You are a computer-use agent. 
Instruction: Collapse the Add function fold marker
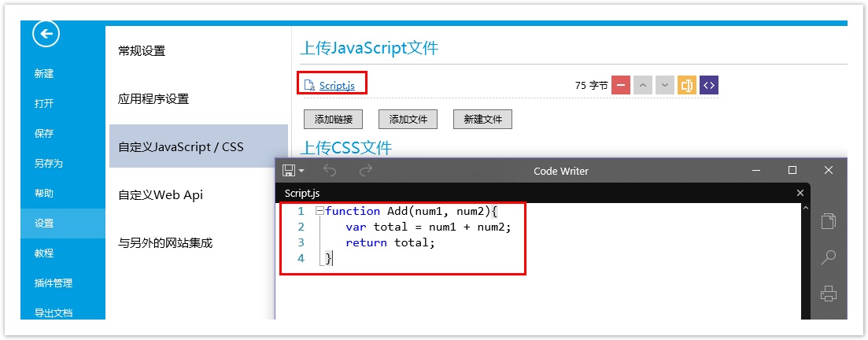(x=319, y=211)
